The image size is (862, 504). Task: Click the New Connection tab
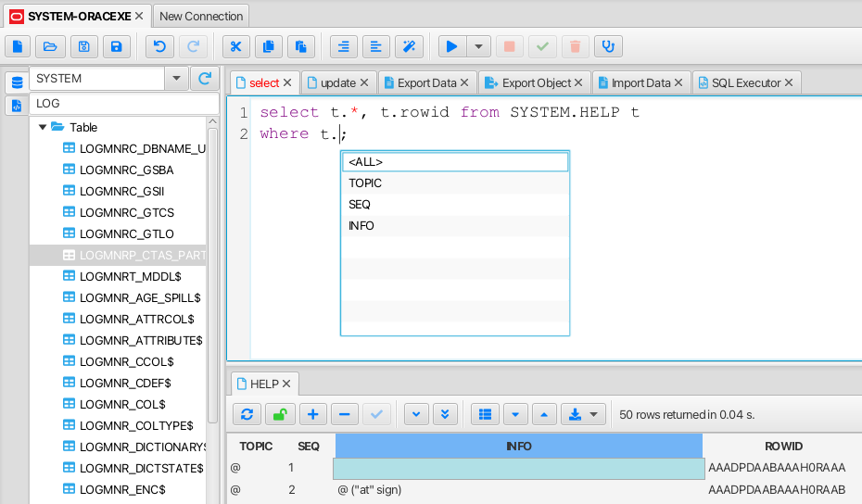point(201,16)
